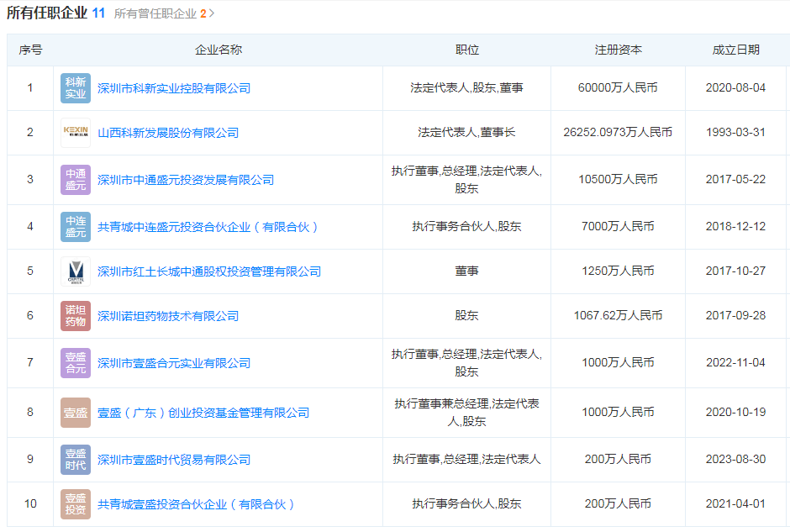790x532 pixels.
Task: Open 深圳市科新实业控股有限公司 link
Action: point(174,88)
